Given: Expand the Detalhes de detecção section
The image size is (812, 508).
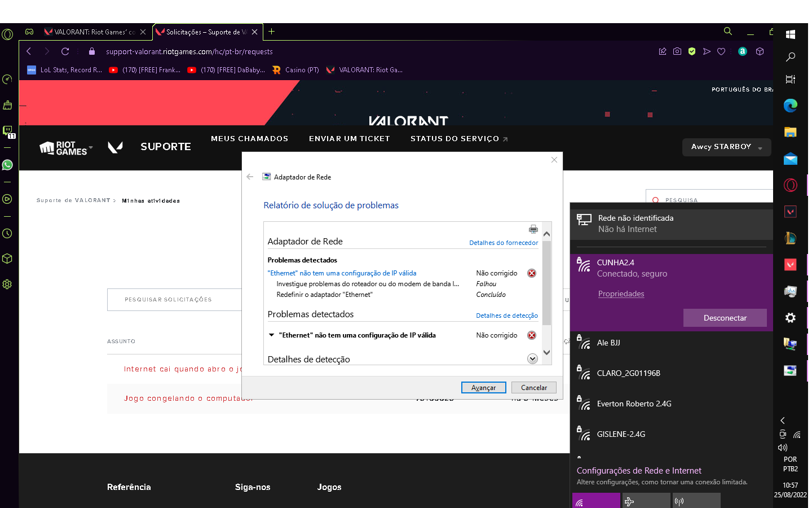Looking at the screenshot, I should point(532,359).
